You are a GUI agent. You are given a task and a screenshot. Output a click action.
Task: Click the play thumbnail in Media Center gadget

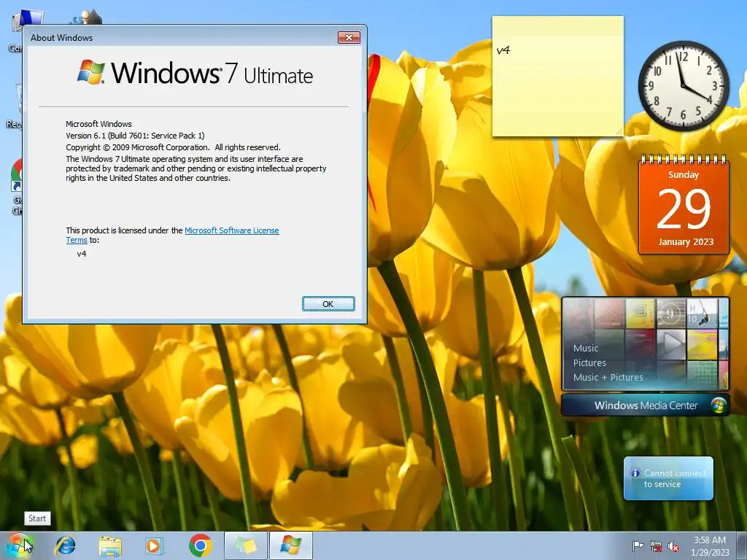pos(671,344)
